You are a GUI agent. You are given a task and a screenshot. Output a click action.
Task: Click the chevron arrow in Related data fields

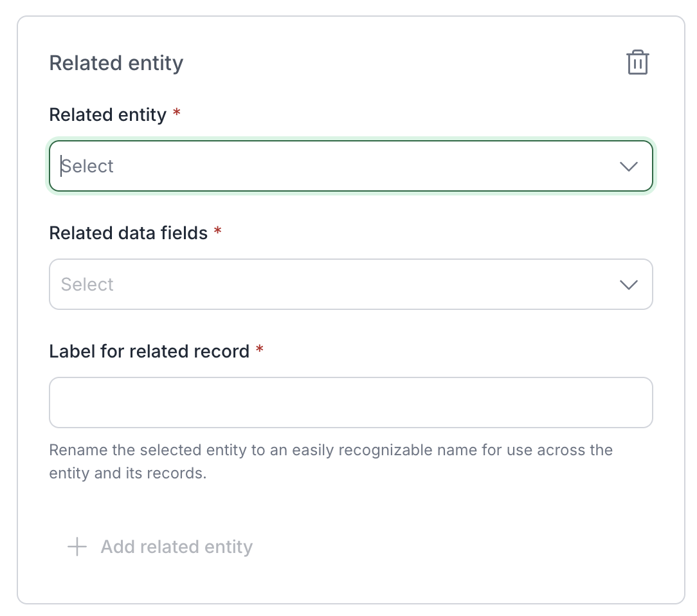point(628,284)
